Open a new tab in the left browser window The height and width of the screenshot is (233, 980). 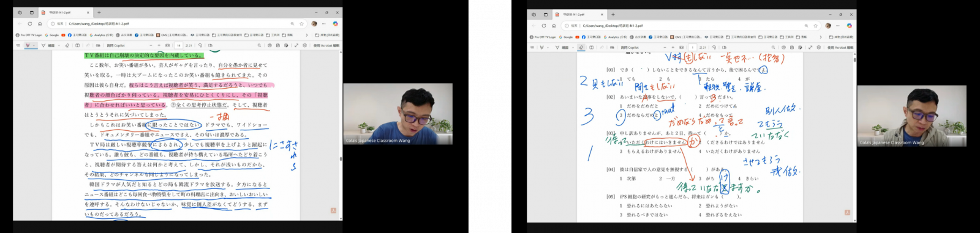tap(99, 12)
